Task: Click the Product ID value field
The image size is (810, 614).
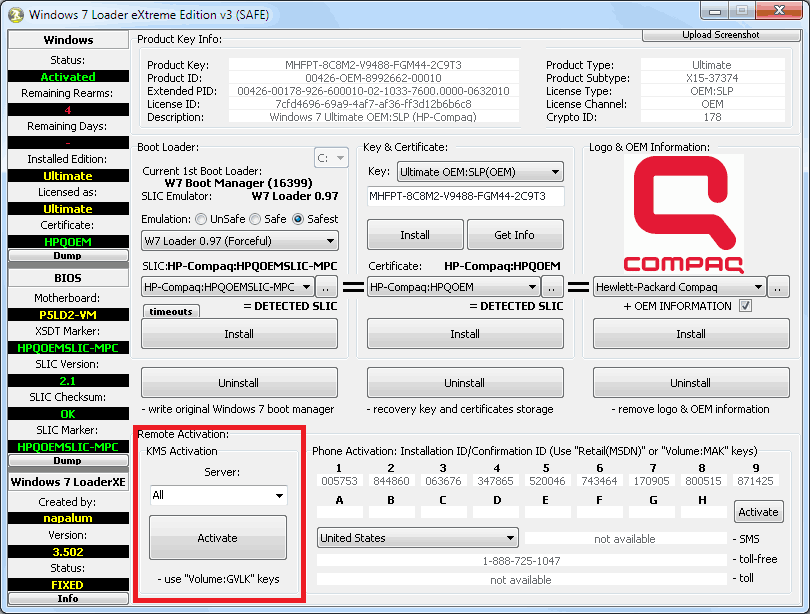Action: (373, 78)
